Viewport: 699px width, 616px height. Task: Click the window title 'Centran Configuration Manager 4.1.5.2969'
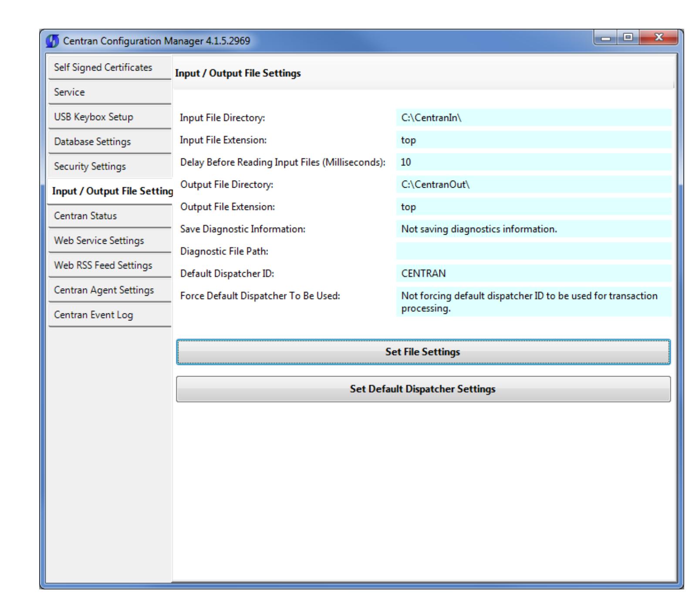[157, 41]
